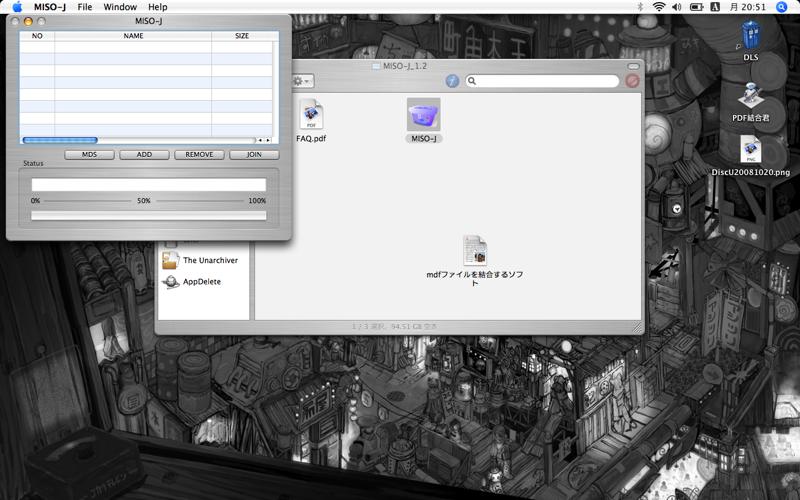Click the clock showing 月 20:51
Image resolution: width=800 pixels, height=500 pixels.
pos(747,7)
